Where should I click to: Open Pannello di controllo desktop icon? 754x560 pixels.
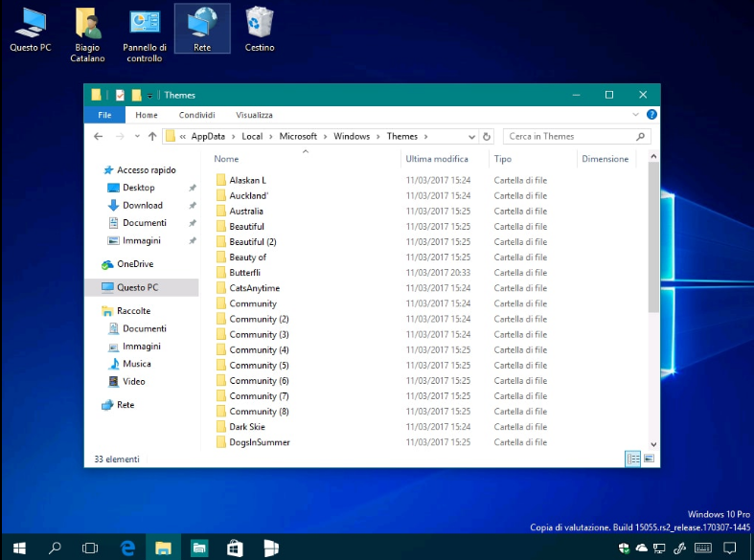(x=145, y=34)
